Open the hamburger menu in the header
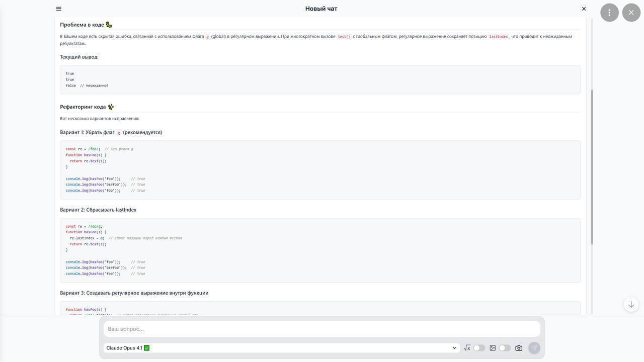Screen dimensions: 644x362 coord(59,9)
